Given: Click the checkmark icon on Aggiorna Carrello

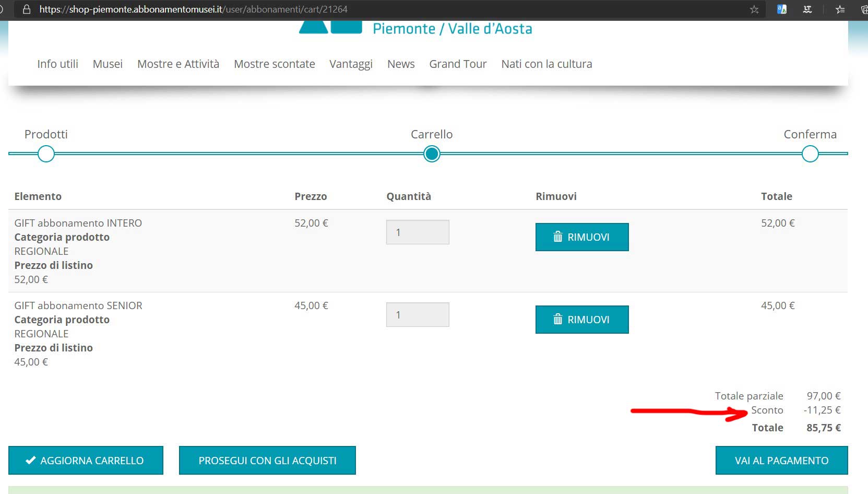Looking at the screenshot, I should point(31,460).
